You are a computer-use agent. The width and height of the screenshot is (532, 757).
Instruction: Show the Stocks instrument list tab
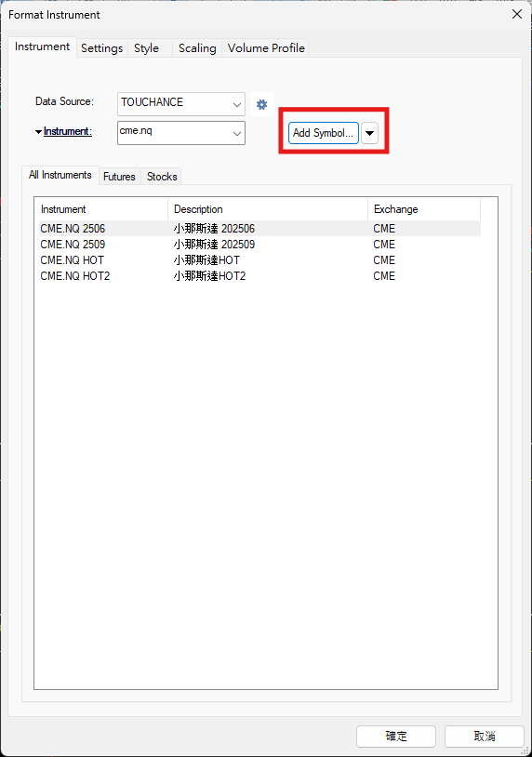tap(162, 177)
